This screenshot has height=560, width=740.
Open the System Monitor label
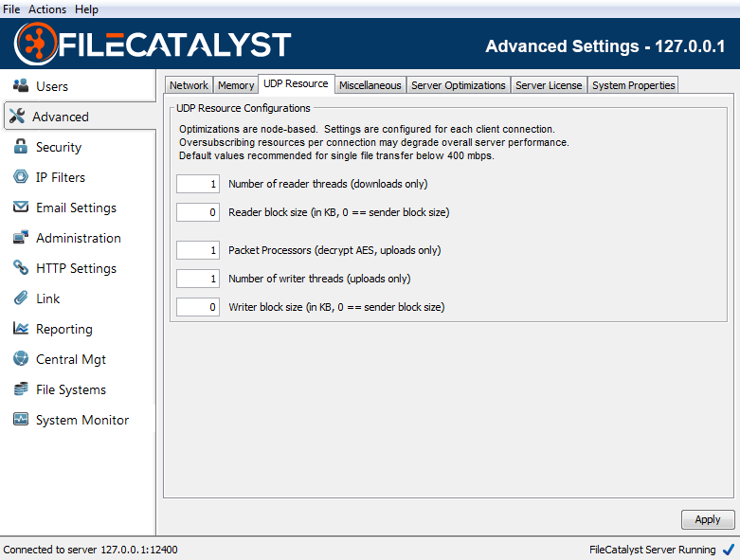82,420
